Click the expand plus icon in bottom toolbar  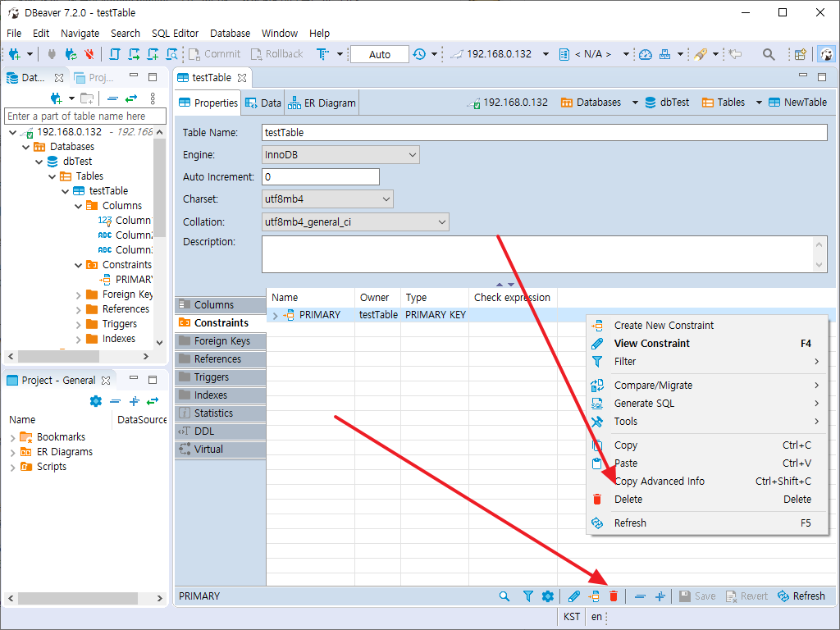[x=660, y=596]
